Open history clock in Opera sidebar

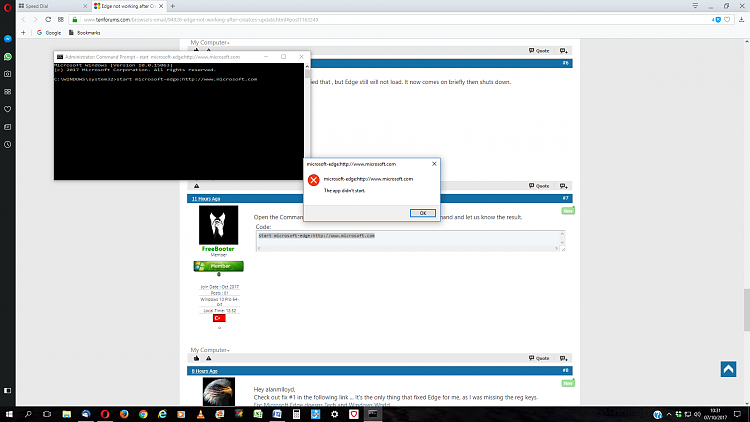[8, 144]
